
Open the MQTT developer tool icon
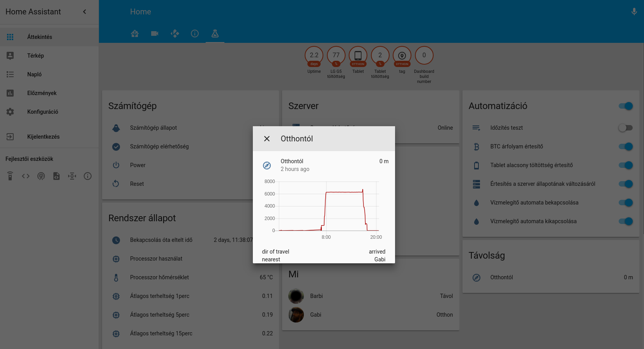[72, 176]
